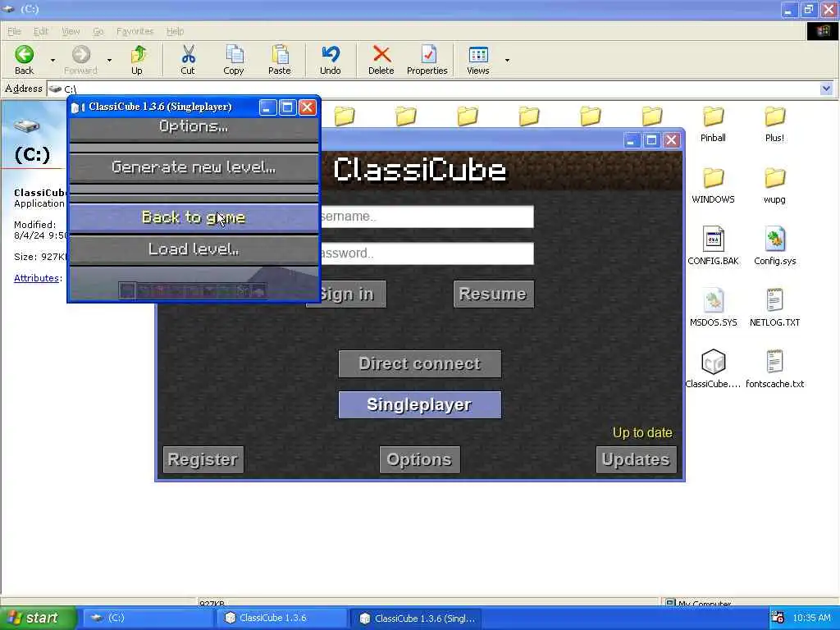The height and width of the screenshot is (630, 840).
Task: Click the Register button
Action: pyautogui.click(x=203, y=459)
